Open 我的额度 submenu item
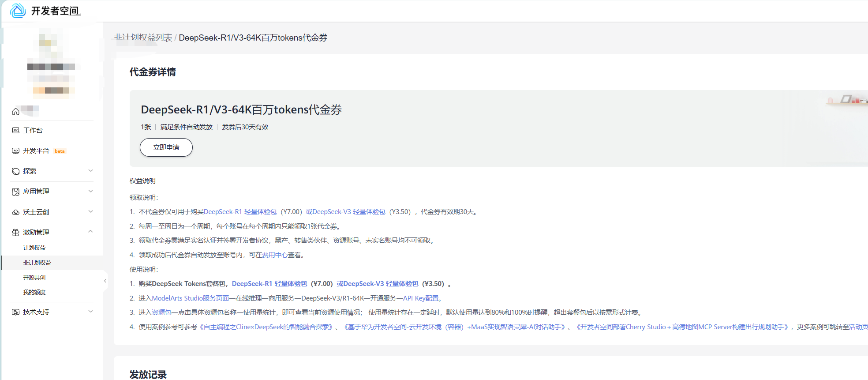 pos(34,292)
